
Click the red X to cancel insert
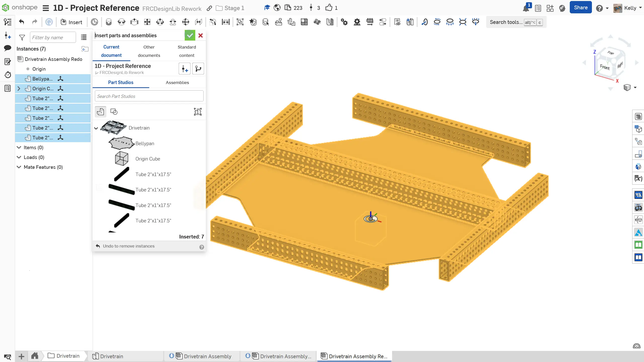coord(201,35)
